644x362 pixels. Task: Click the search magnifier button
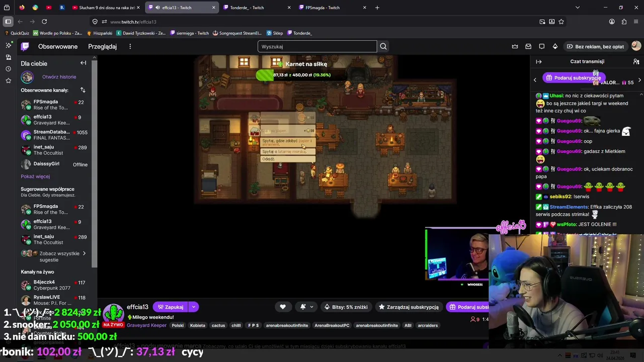(383, 46)
